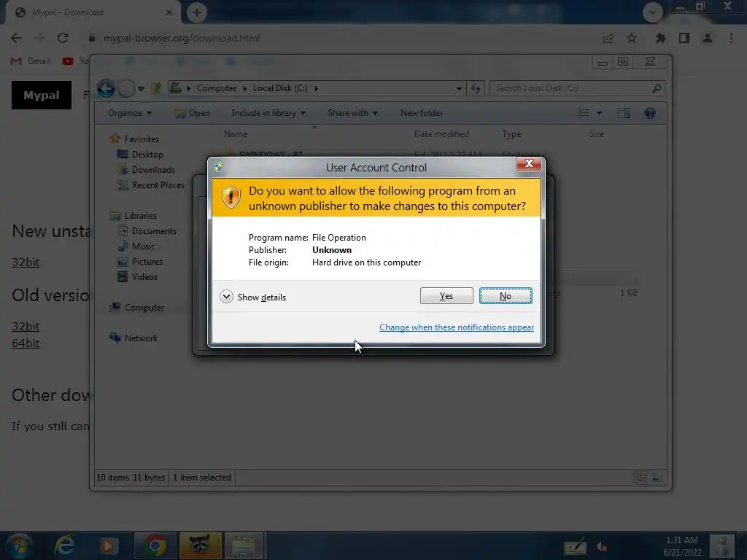Viewport: 747px width, 560px height.
Task: Sort by Size column header in Explorer
Action: point(597,134)
